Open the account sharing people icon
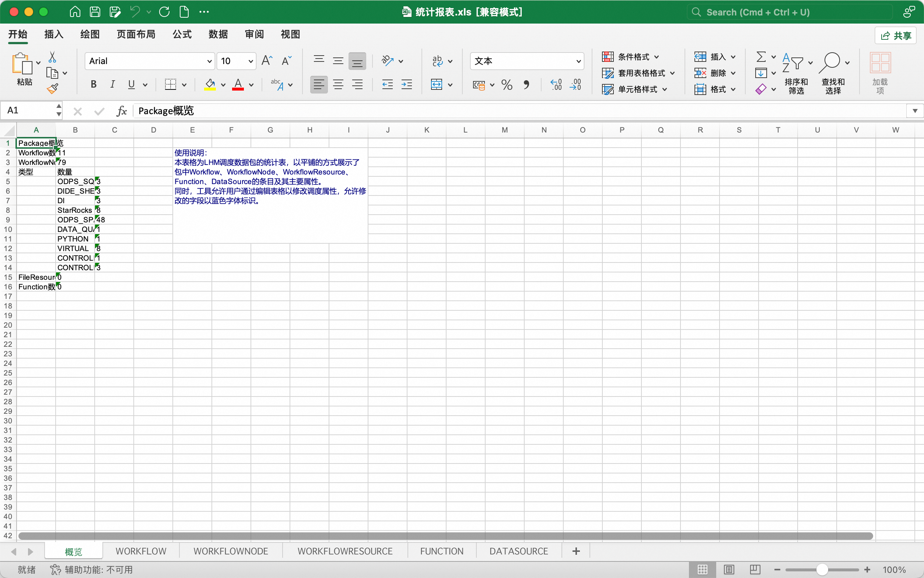The image size is (924, 578). [x=909, y=12]
